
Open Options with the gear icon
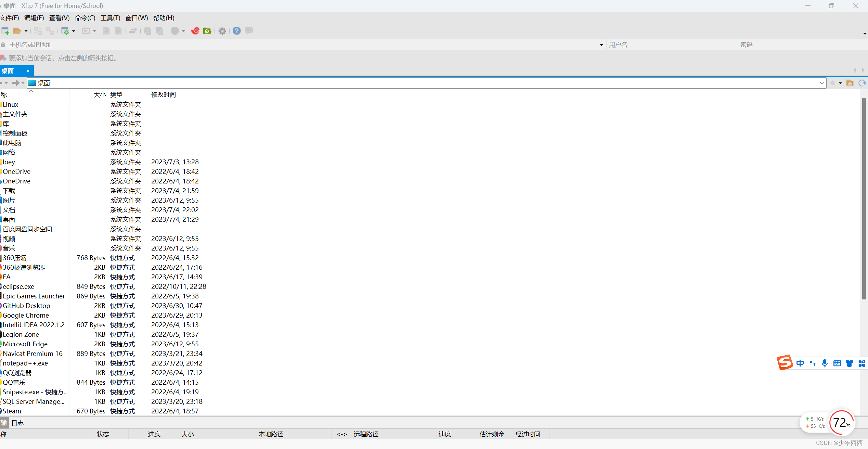tap(222, 31)
